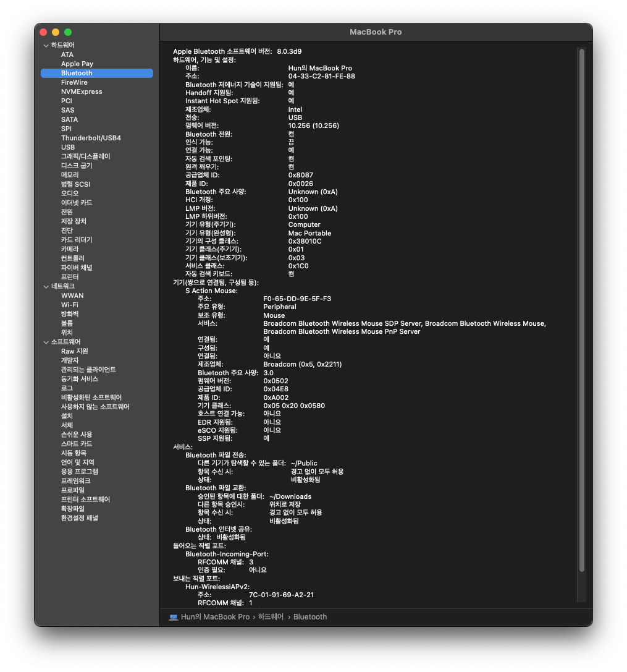The width and height of the screenshot is (627, 672).
Task: Select 그래픽/디스플레이 in sidebar
Action: pyautogui.click(x=85, y=156)
